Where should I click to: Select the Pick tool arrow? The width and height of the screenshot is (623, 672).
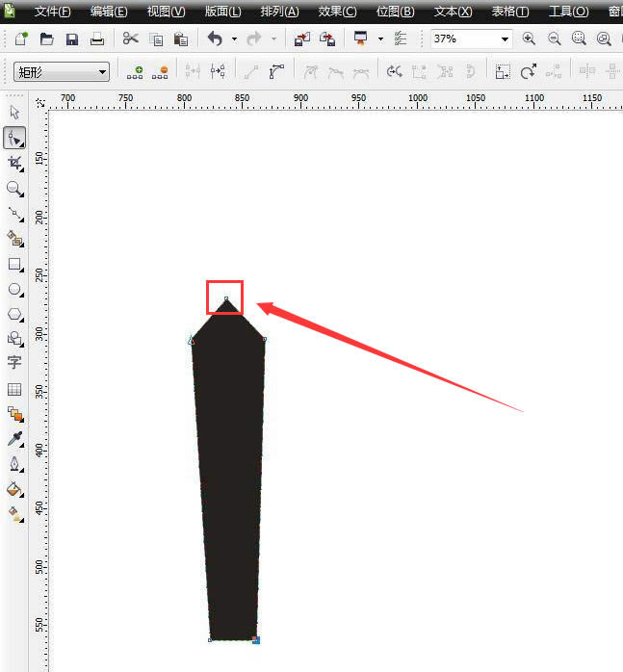[14, 113]
